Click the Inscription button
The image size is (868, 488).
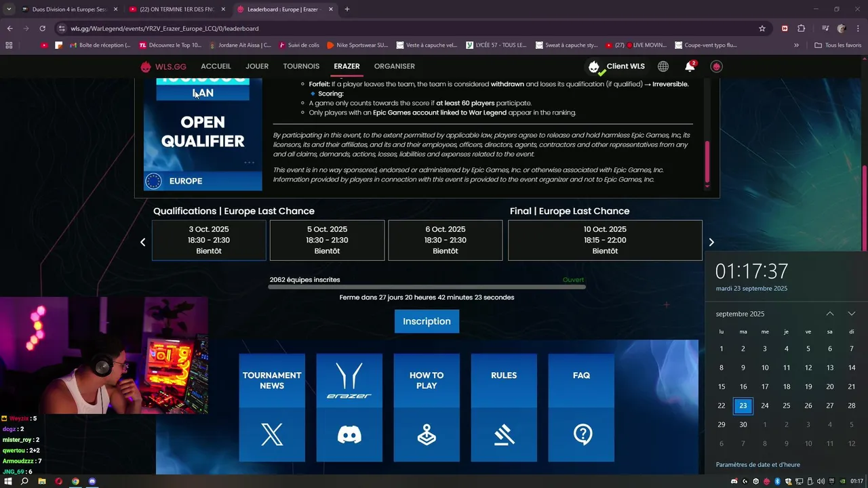(427, 321)
